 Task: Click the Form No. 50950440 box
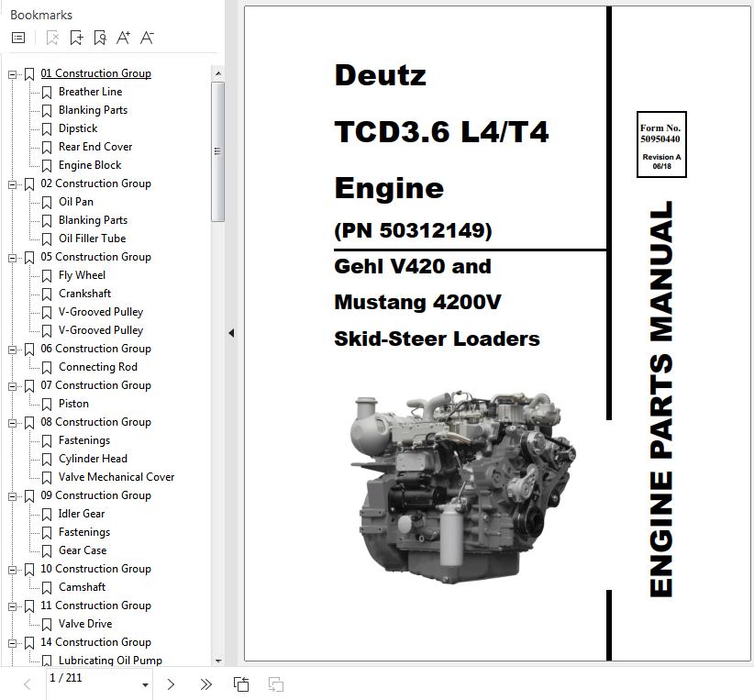pos(661,144)
